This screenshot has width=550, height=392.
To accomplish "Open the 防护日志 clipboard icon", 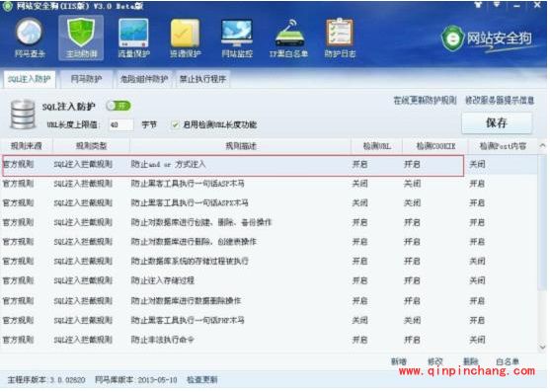I will click(x=340, y=39).
